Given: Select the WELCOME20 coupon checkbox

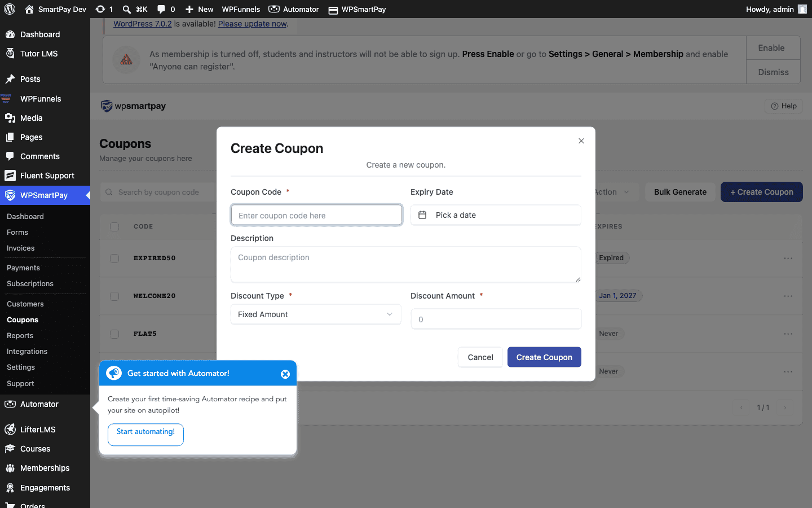Looking at the screenshot, I should tap(114, 296).
